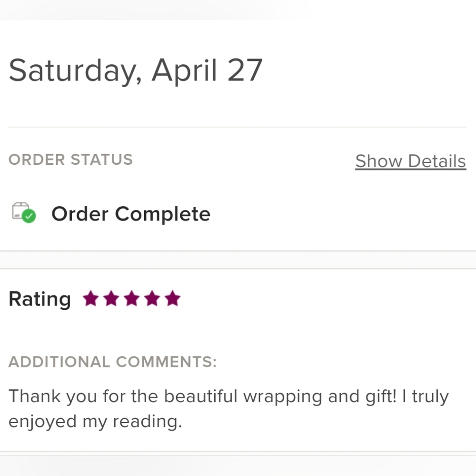Click the Rating label

tap(40, 299)
